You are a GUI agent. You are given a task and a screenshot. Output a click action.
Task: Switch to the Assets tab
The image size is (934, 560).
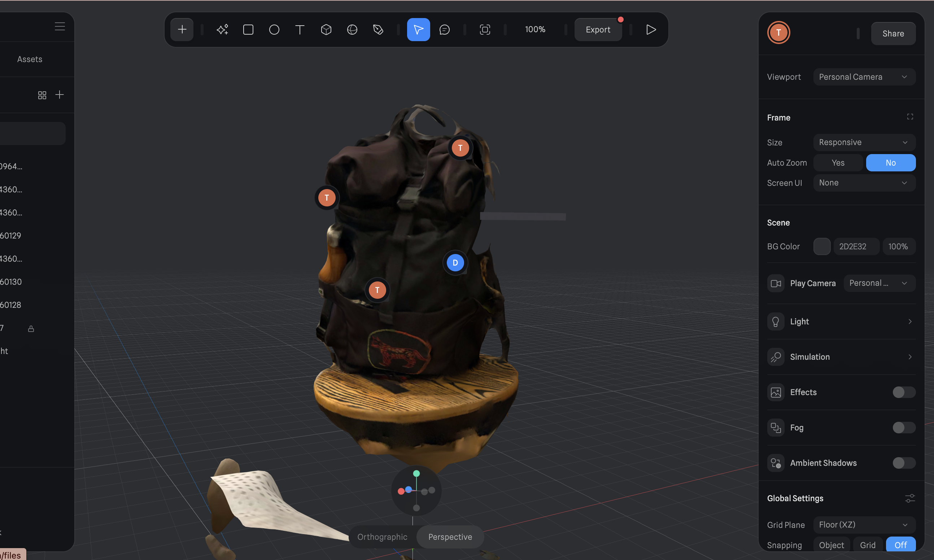click(x=30, y=59)
